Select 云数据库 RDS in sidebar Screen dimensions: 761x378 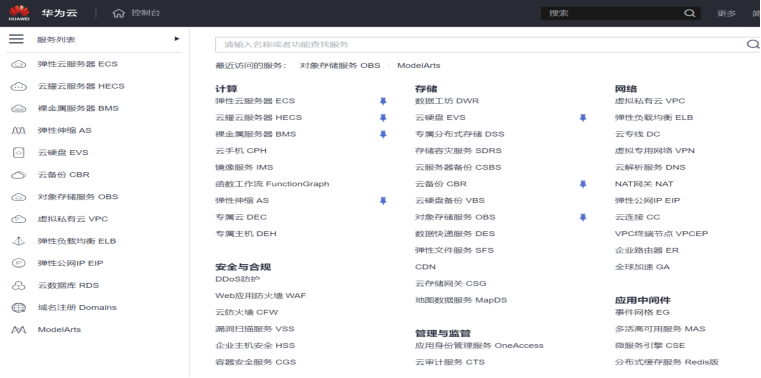68,285
